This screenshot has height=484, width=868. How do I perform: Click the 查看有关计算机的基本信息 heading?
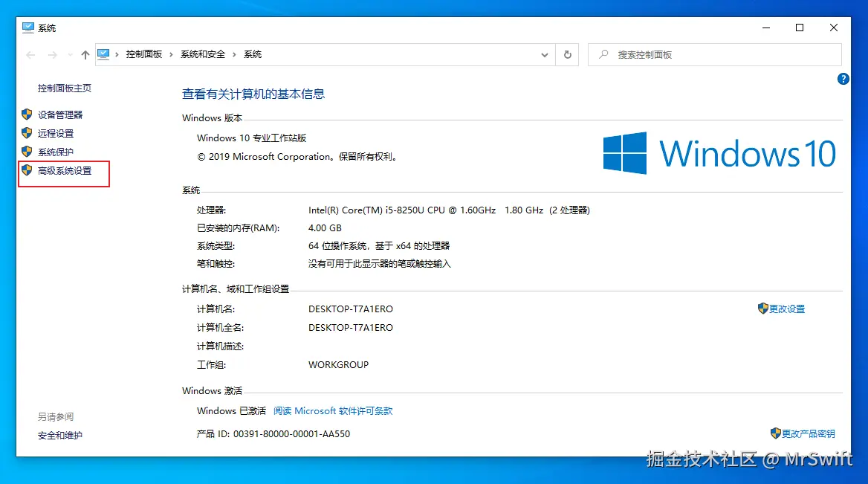tap(253, 94)
